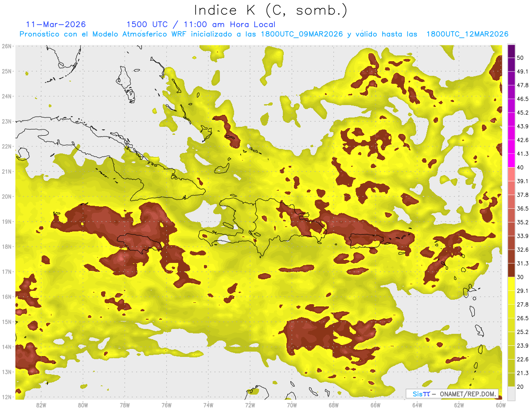Select the 76W longitude label
The height and width of the screenshot is (411, 532).
[166, 405]
